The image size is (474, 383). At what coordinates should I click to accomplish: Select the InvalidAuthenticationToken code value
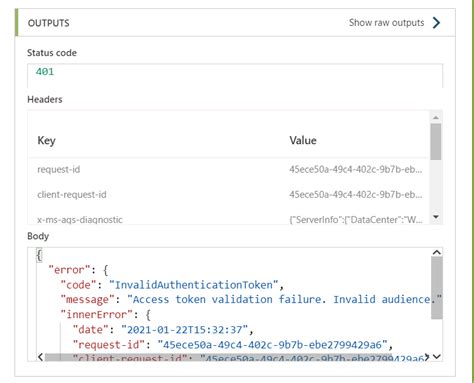[193, 285]
